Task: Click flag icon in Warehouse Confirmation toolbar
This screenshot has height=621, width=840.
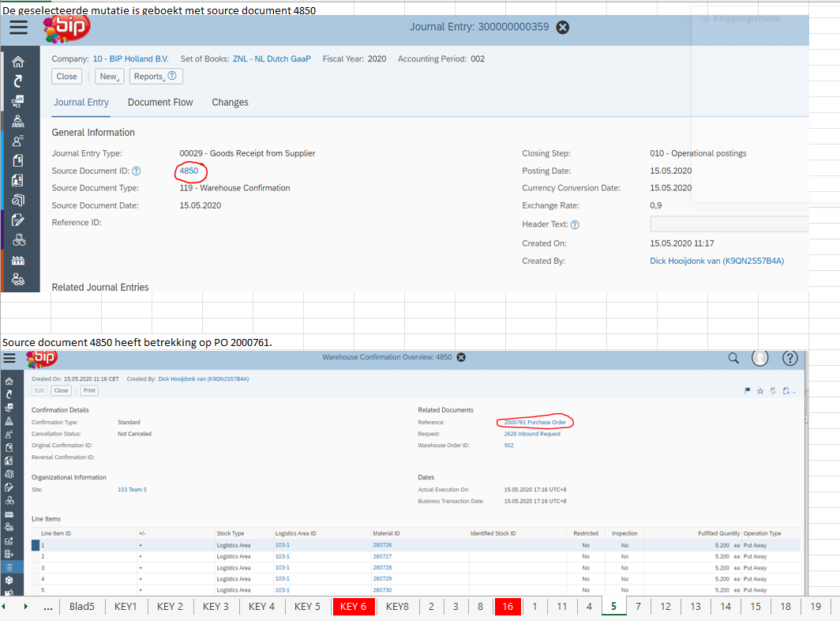Action: pyautogui.click(x=748, y=391)
